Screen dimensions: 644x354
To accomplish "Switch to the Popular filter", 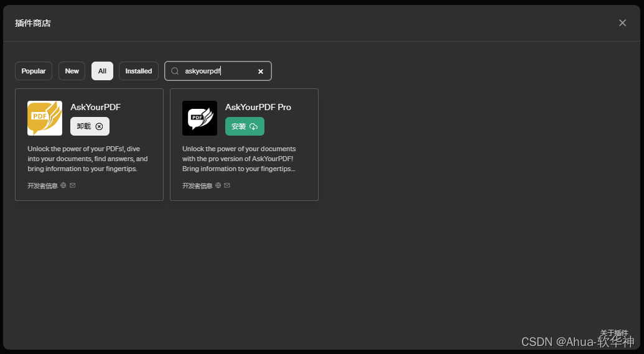I will point(34,71).
